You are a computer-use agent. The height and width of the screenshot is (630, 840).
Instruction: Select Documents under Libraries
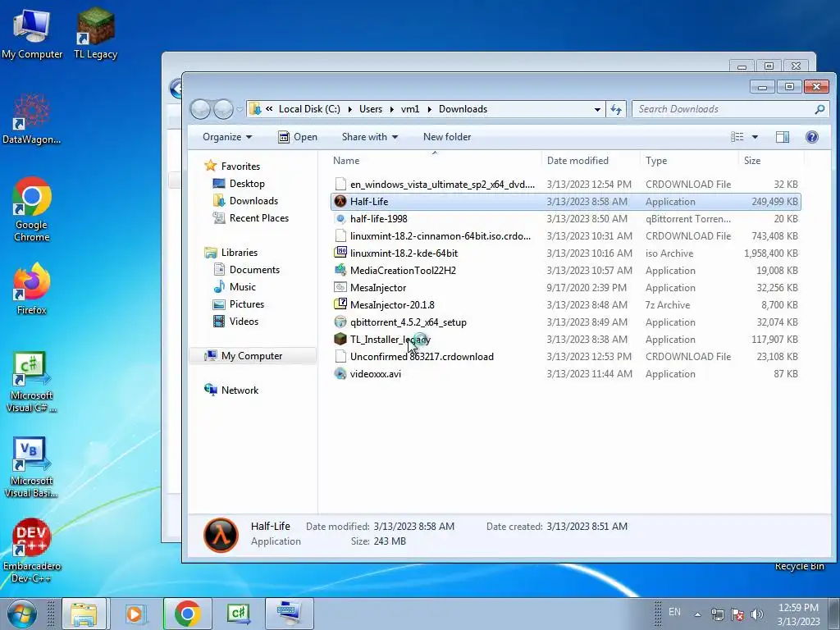246,269
